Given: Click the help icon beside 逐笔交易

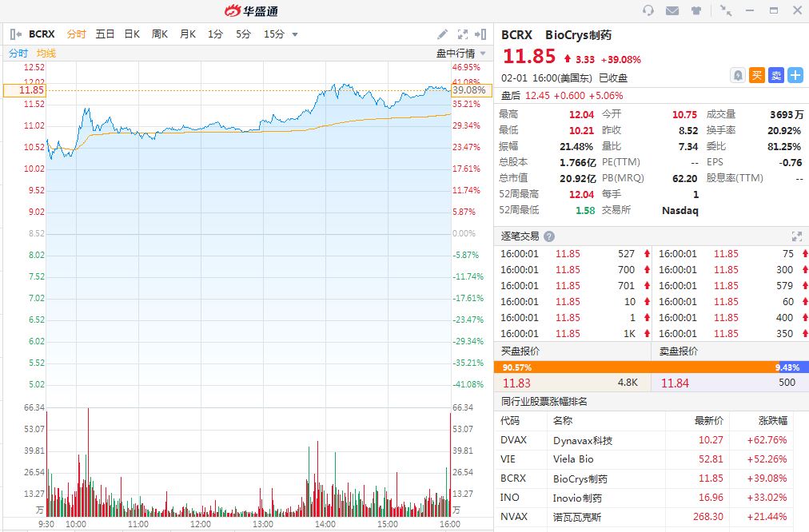Looking at the screenshot, I should [x=548, y=236].
